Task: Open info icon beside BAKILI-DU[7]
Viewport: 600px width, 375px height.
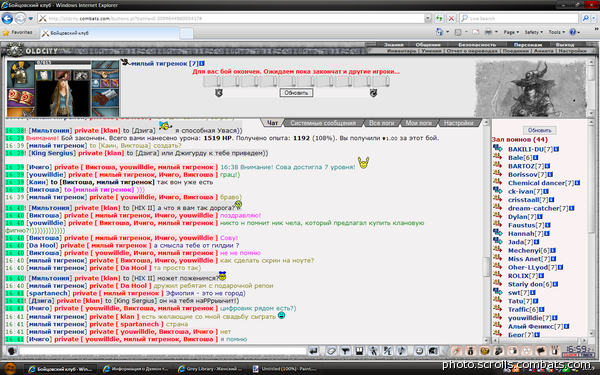Action: (556, 149)
